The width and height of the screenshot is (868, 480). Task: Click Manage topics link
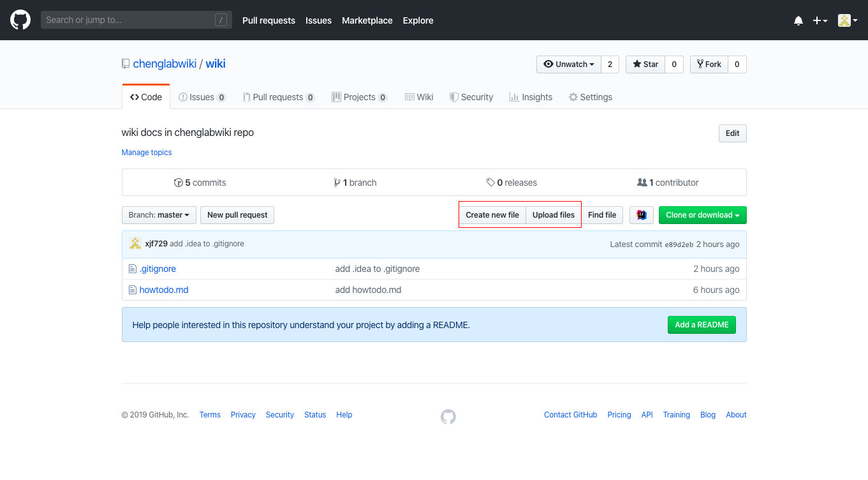pos(147,153)
